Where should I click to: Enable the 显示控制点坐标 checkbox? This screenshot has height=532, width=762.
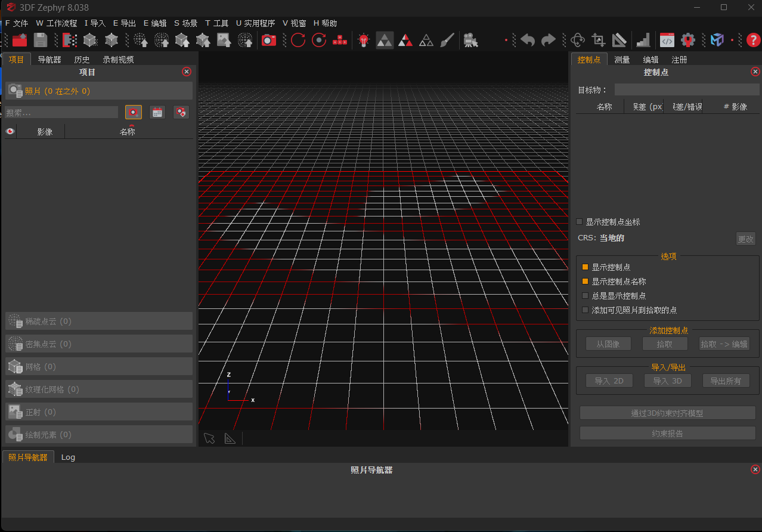pyautogui.click(x=580, y=222)
